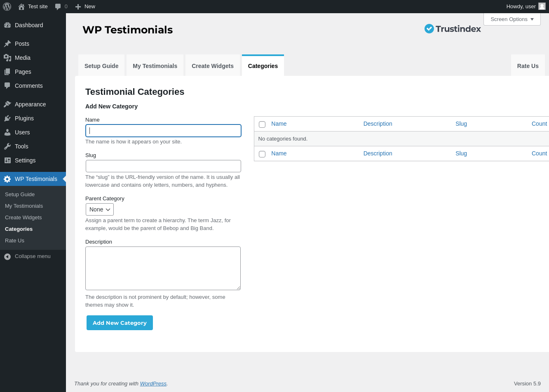549x392 pixels.
Task: Open the Create Widgets tab
Action: tap(213, 66)
